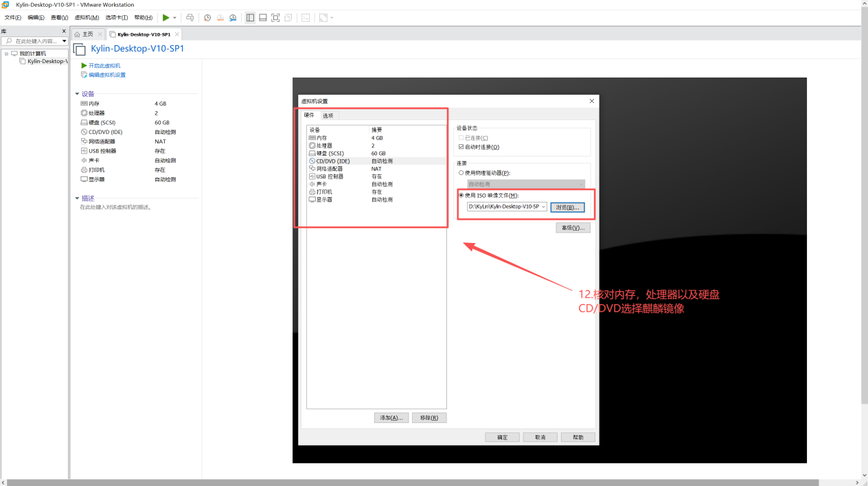The width and height of the screenshot is (868, 486).
Task: Open the 编辑(E) menu
Action: 36,17
